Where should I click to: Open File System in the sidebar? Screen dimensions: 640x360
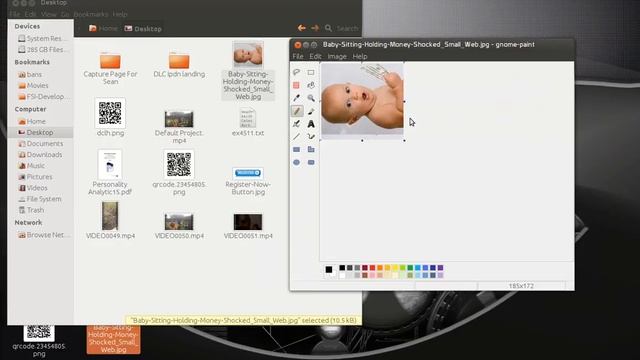(40, 199)
